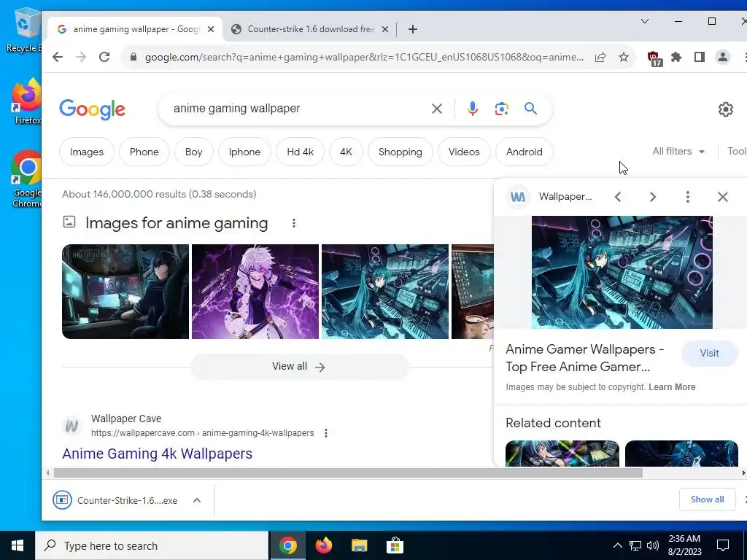Open preview panel three-dot options
Viewport: 747px width, 560px height.
(x=687, y=197)
